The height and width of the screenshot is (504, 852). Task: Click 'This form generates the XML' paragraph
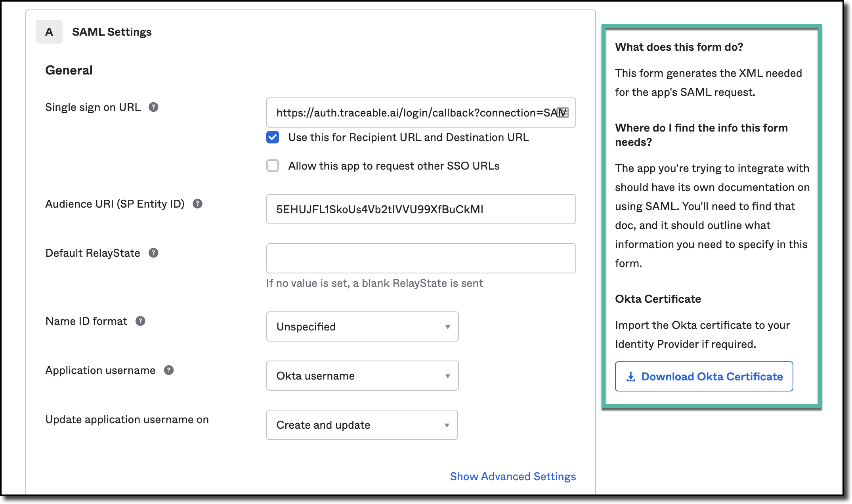[709, 82]
